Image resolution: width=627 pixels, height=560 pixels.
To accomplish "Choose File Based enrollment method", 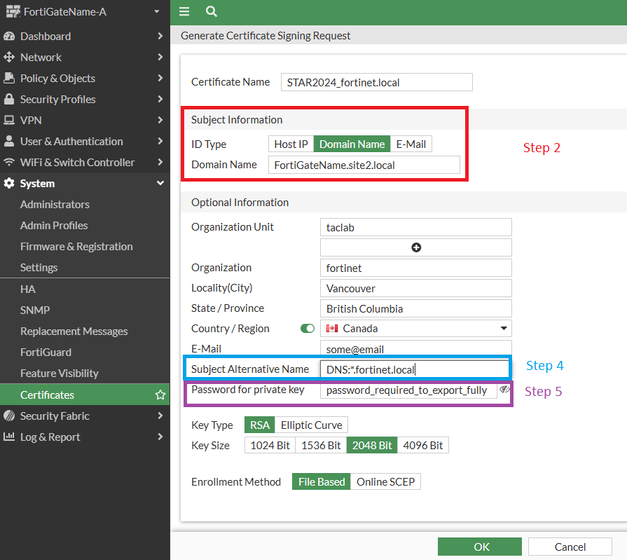I will 321,482.
